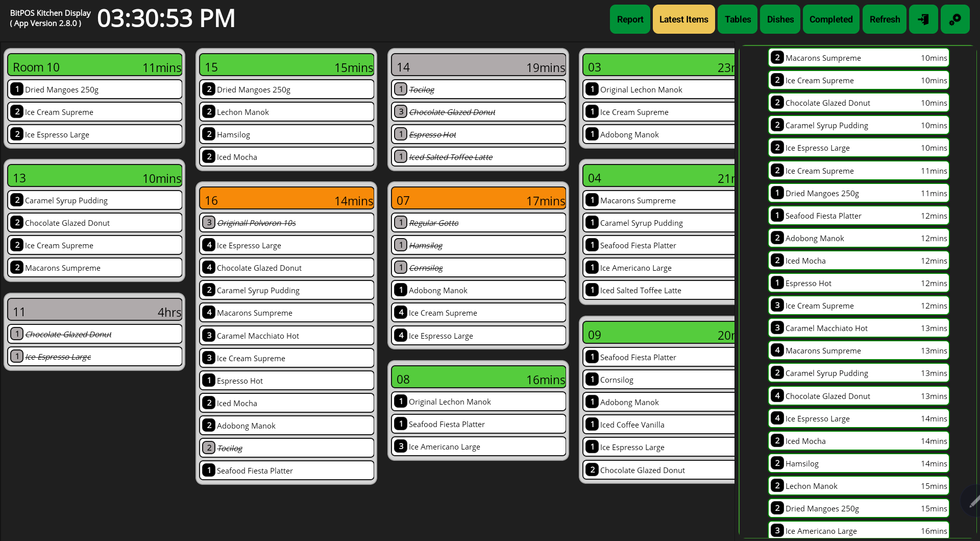
Task: Select the orange table 16 header
Action: pyautogui.click(x=287, y=200)
